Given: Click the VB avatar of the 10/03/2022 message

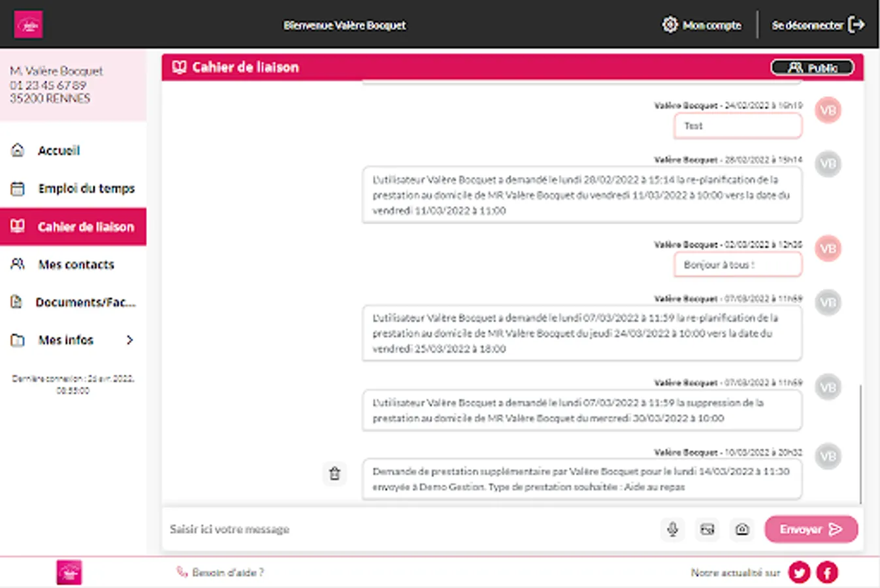Looking at the screenshot, I should coord(828,457).
